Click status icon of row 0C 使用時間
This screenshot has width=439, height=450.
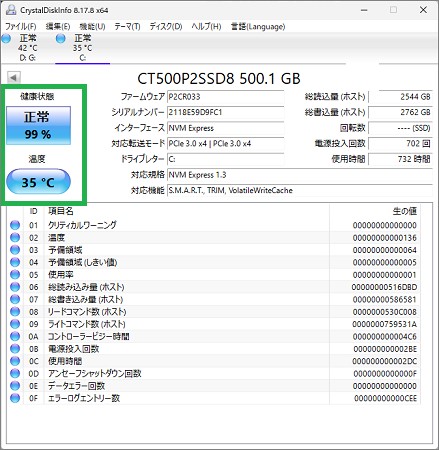15,361
